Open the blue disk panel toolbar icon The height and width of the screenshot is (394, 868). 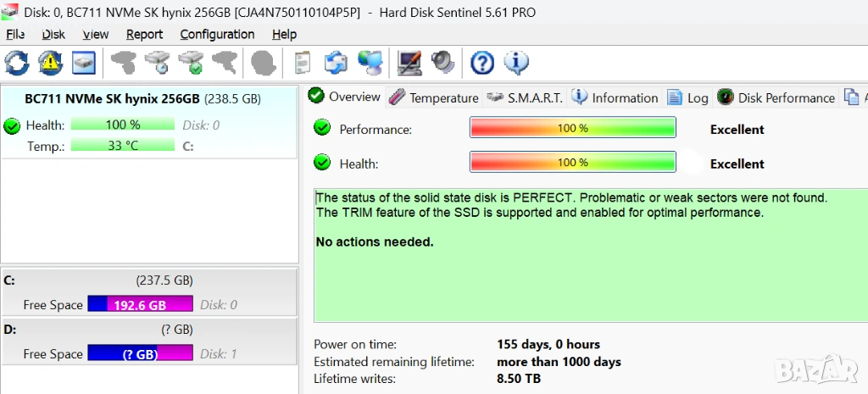[83, 62]
